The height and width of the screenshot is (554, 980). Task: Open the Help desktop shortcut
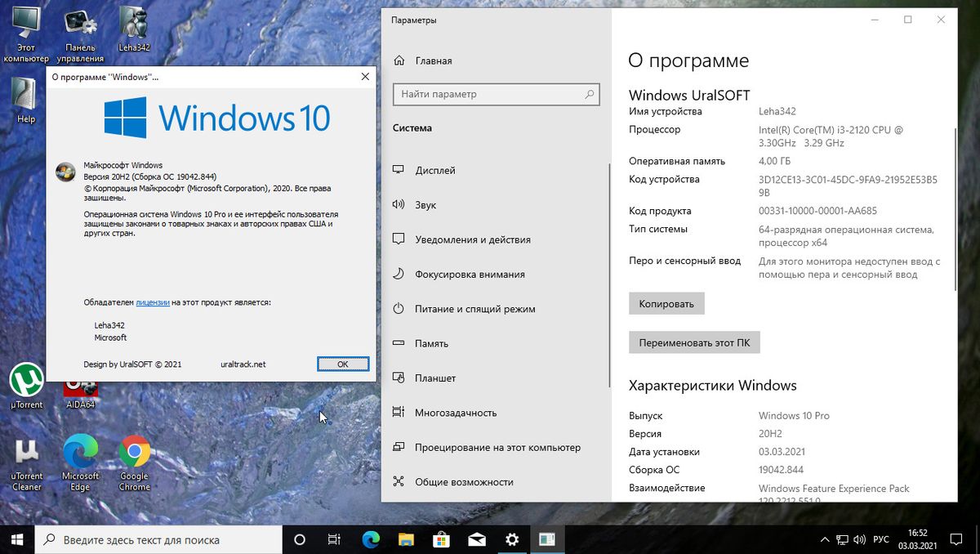pos(26,100)
